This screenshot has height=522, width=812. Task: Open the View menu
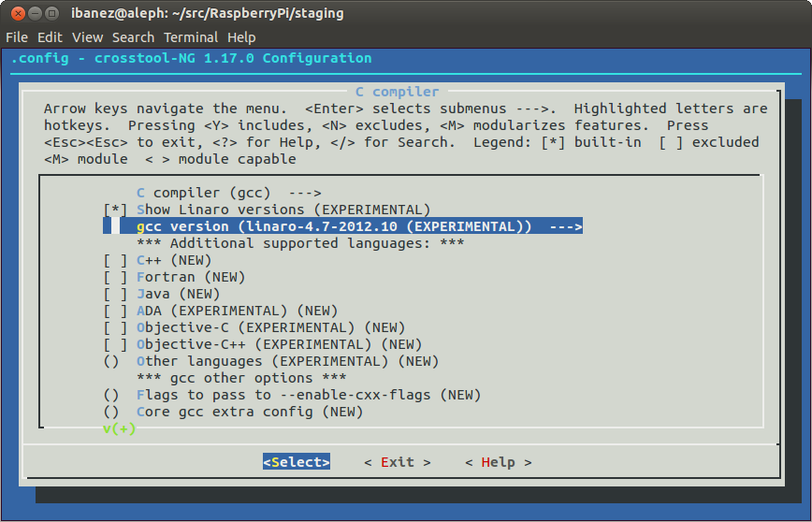point(88,37)
